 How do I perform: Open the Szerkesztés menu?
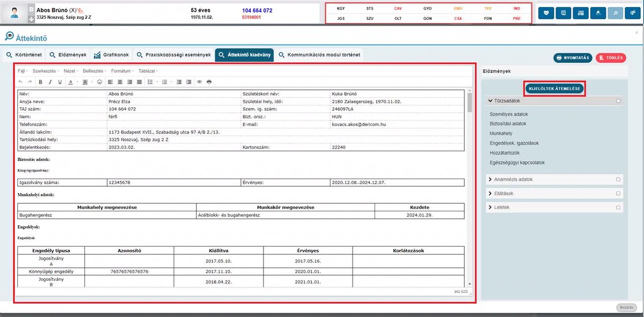(45, 71)
